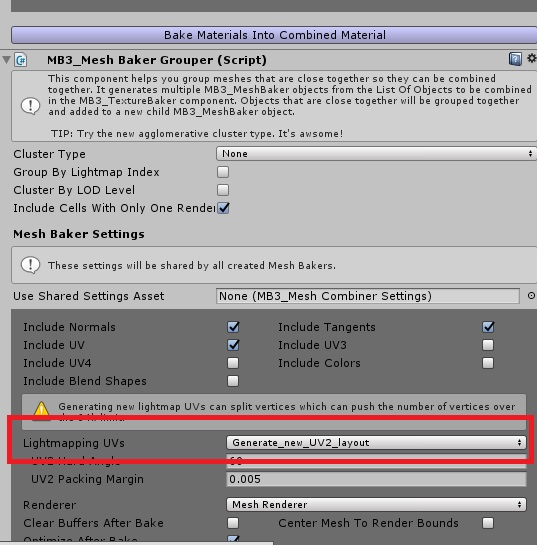Toggle Include UV checkbox

233,345
